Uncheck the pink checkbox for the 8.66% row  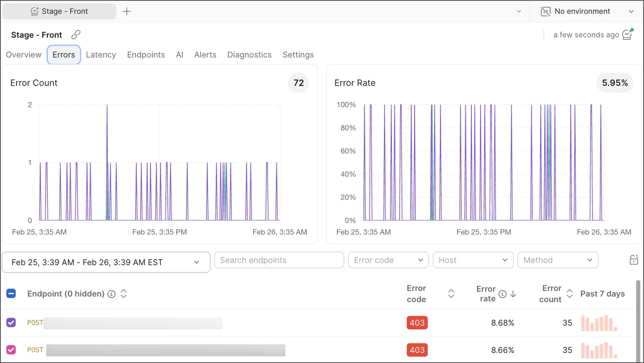point(11,350)
